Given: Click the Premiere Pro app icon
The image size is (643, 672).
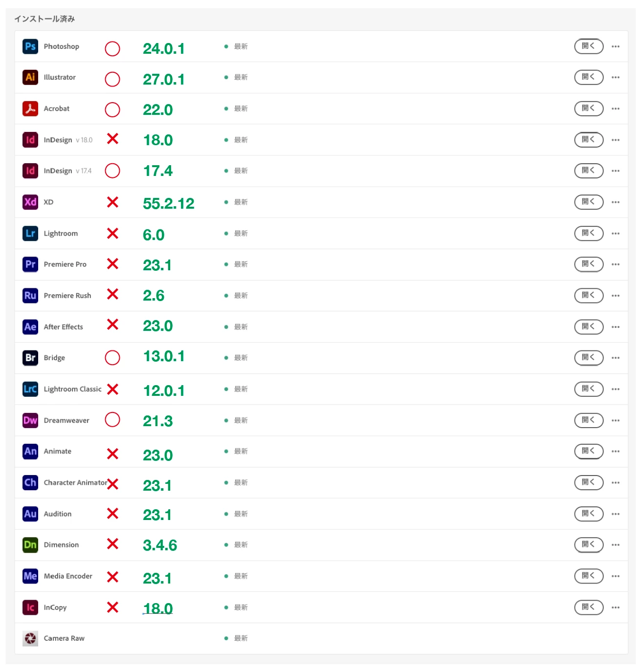Looking at the screenshot, I should tap(30, 264).
